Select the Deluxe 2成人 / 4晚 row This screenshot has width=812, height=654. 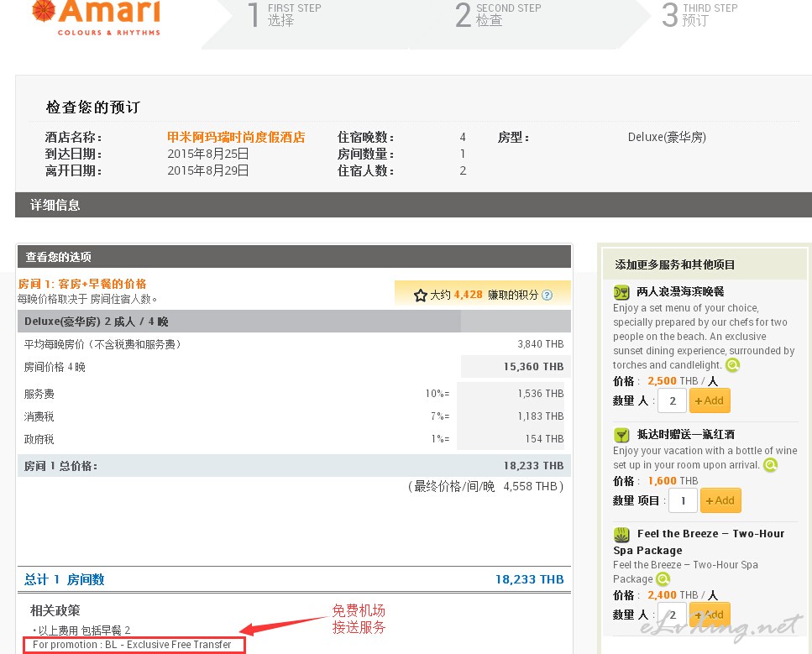tap(294, 322)
